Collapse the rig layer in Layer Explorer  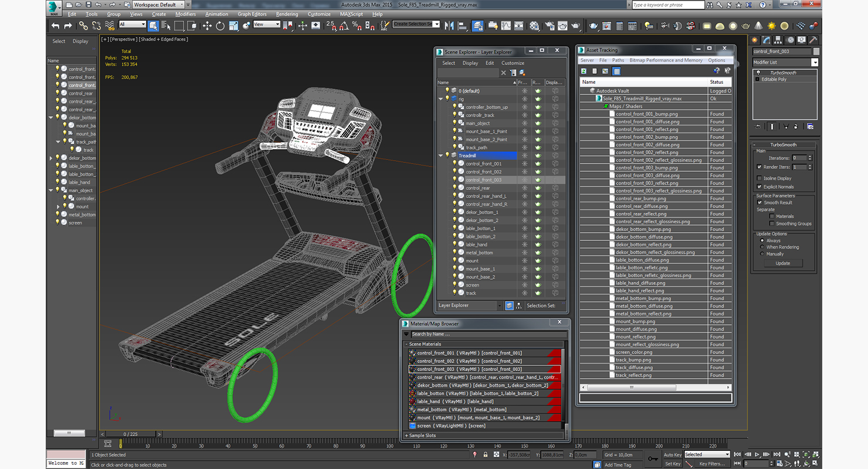pyautogui.click(x=440, y=99)
